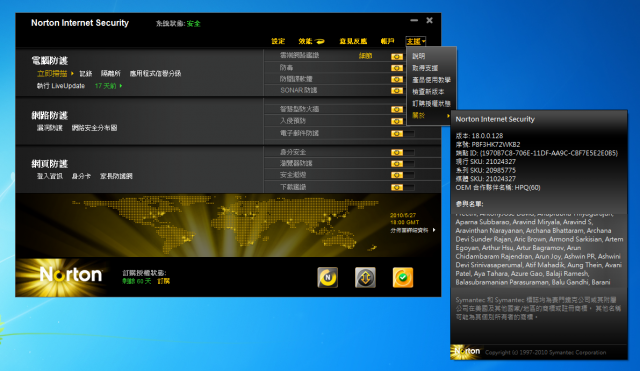
Task: Open 設定 in the top menu
Action: tap(278, 41)
